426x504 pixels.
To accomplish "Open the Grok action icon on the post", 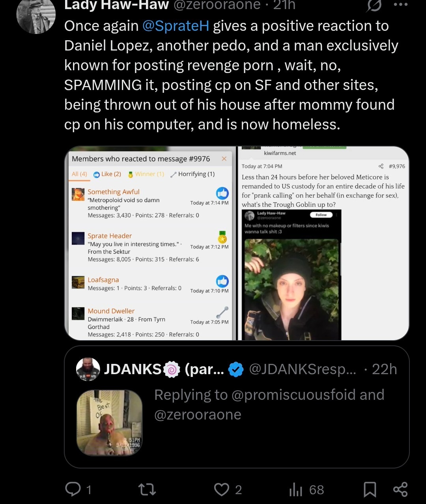I will tap(374, 6).
